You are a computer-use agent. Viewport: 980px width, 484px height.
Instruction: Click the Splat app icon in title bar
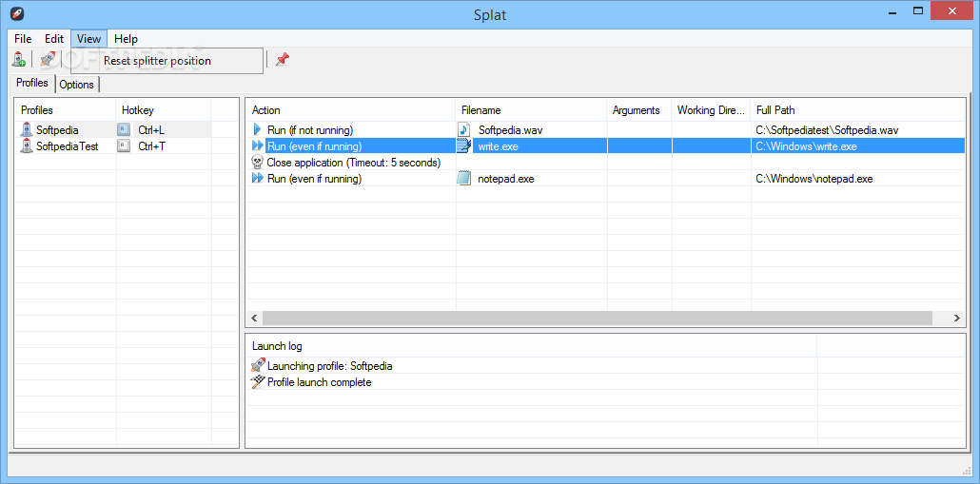pyautogui.click(x=17, y=13)
